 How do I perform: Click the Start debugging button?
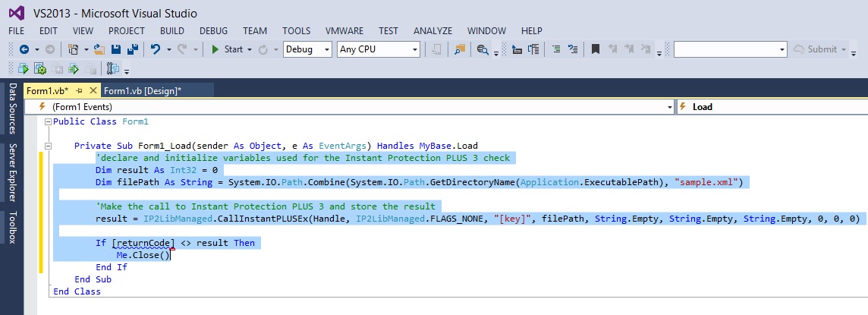click(227, 49)
